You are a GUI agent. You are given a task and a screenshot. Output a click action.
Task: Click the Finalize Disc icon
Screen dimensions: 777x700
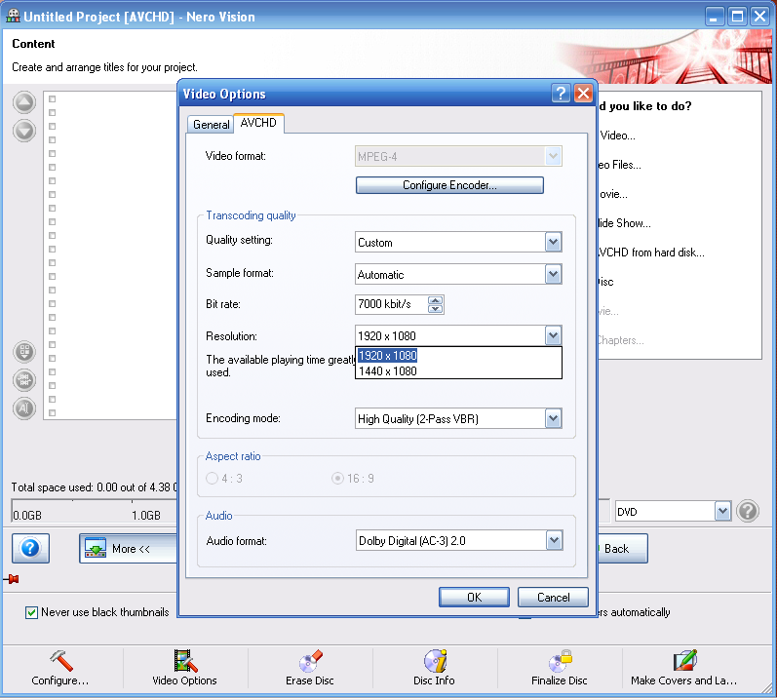click(x=560, y=661)
